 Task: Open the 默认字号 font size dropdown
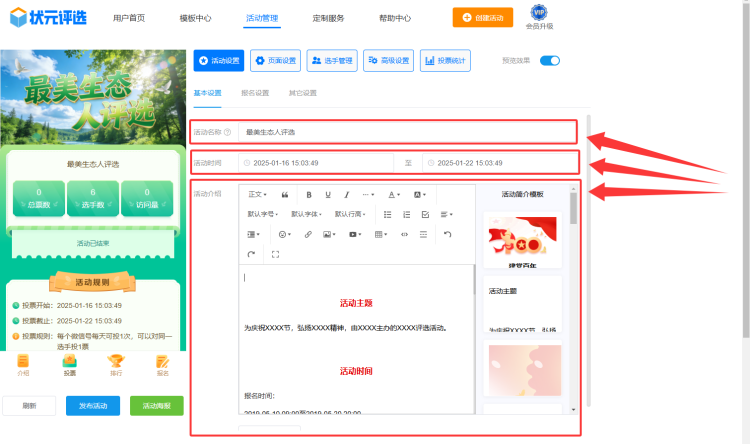[263, 214]
